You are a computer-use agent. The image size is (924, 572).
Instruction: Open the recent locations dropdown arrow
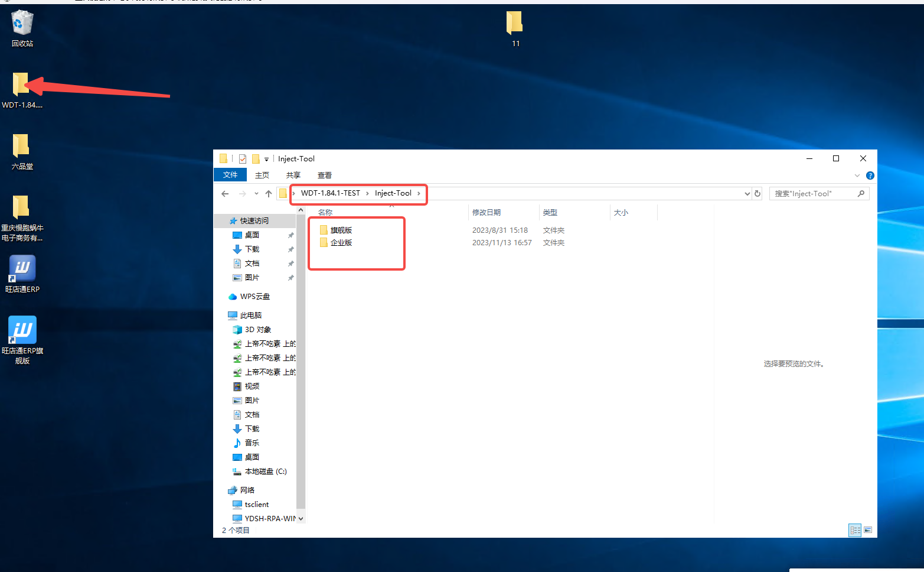click(x=256, y=193)
